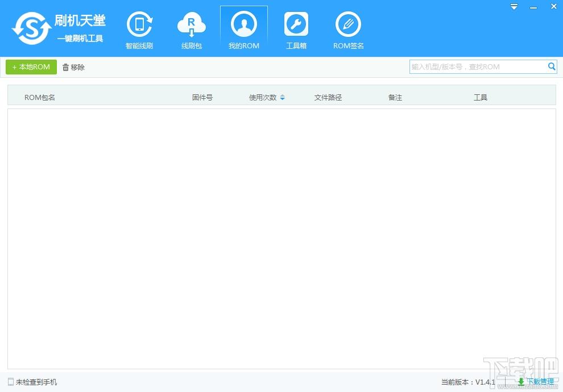Click the magnifier search icon

552,67
